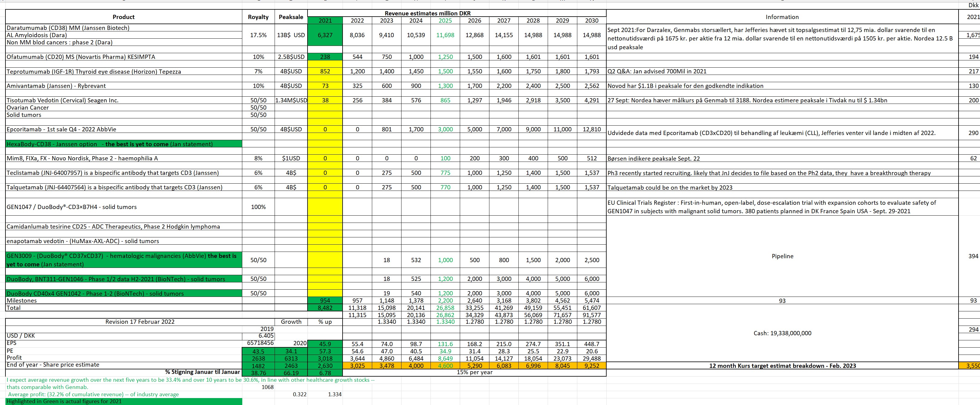Select 'Revision 17 Februar 2022' cell
The image size is (980, 405).
(x=140, y=322)
